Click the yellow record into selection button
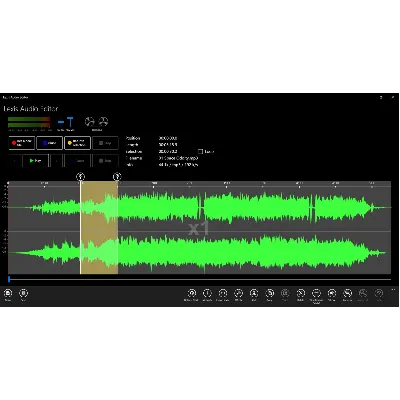Screen dimensions: 400x400 (77, 143)
